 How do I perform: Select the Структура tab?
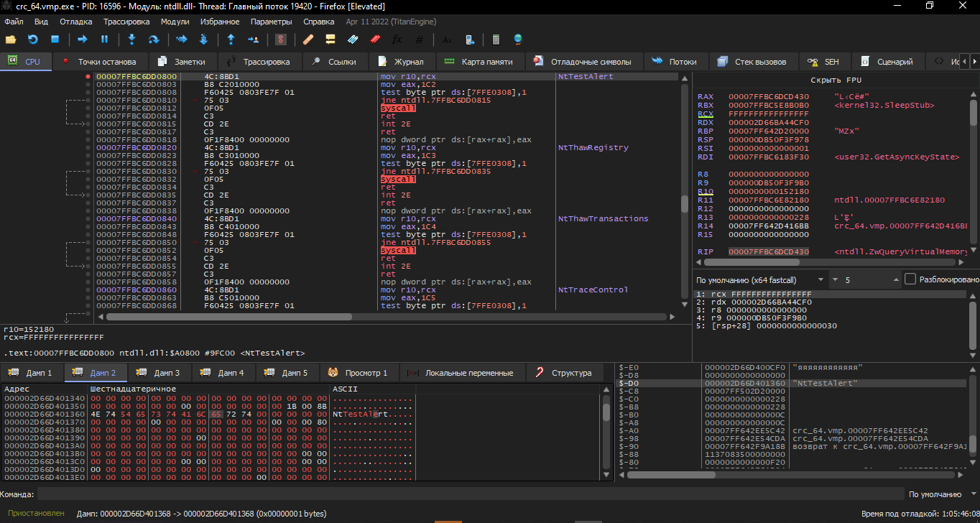pyautogui.click(x=564, y=373)
